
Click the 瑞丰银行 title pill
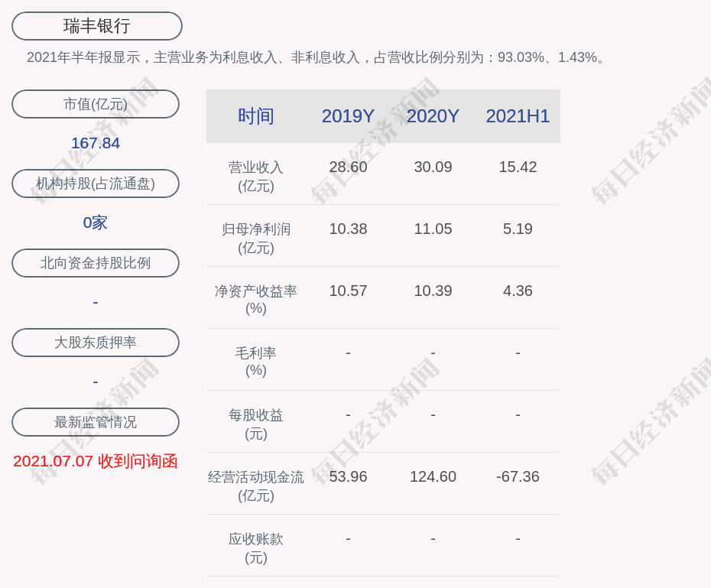click(x=97, y=26)
